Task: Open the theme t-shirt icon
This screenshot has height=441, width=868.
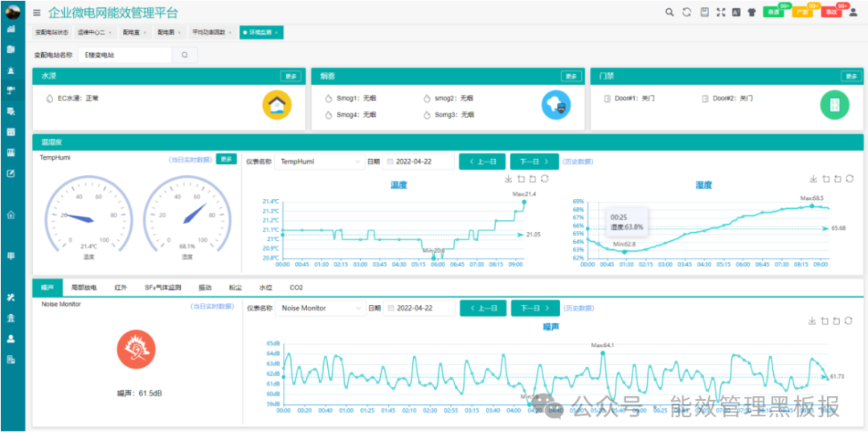Action: [x=751, y=12]
